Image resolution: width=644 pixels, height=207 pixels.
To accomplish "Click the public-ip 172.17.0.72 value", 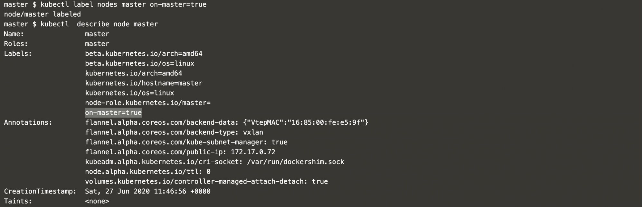I will click(253, 152).
